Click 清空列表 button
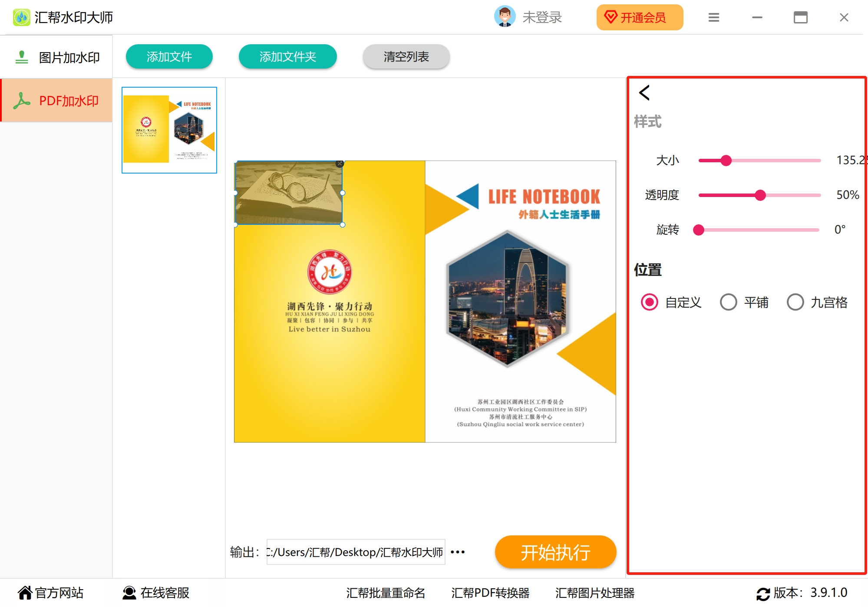The image size is (868, 607). click(406, 56)
